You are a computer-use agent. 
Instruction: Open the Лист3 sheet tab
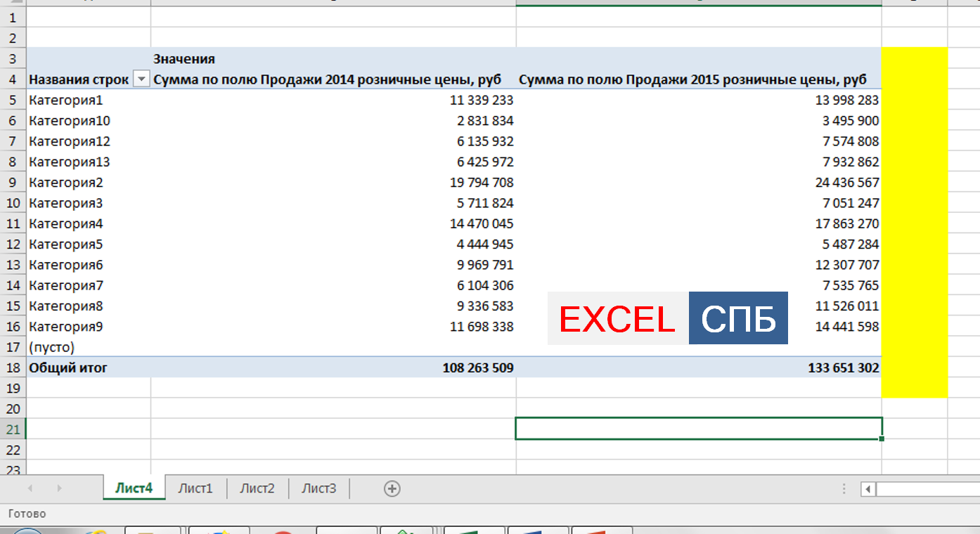pos(318,488)
